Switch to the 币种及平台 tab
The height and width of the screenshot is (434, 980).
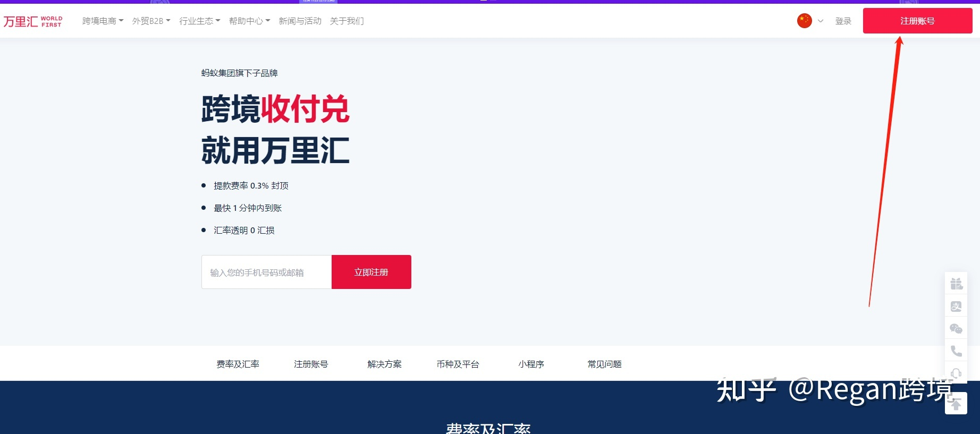click(458, 364)
